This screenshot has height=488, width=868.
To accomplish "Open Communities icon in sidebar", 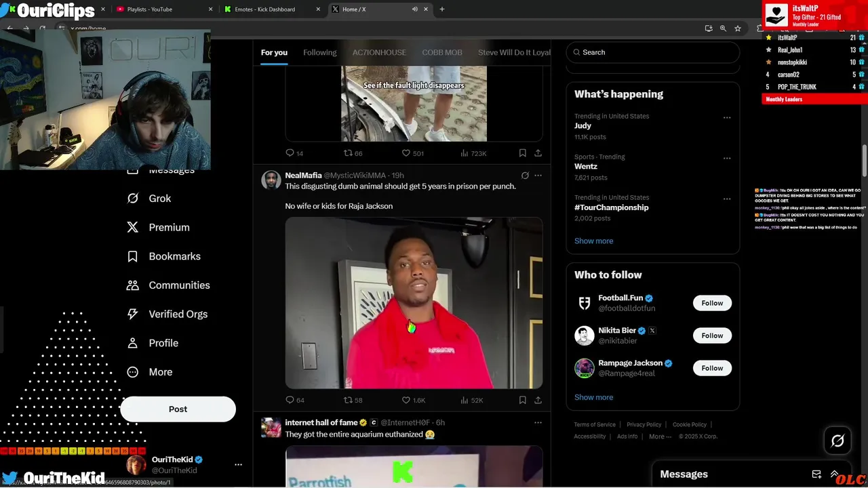I will [133, 285].
